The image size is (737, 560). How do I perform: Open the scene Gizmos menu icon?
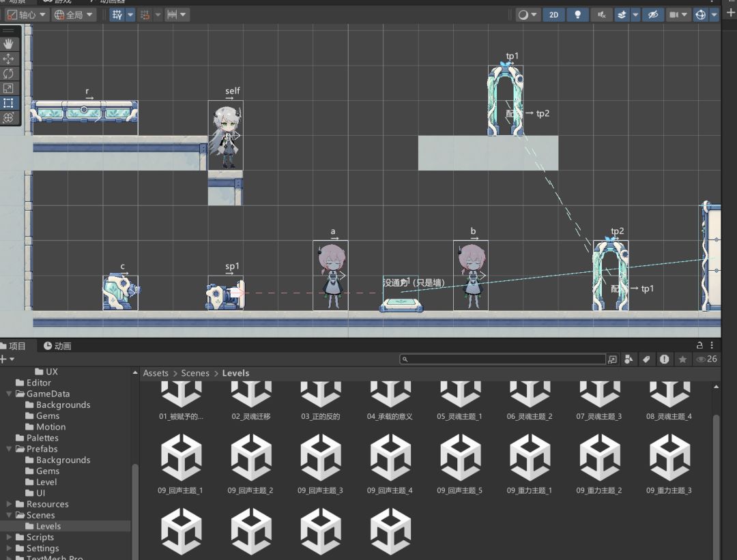pos(700,14)
